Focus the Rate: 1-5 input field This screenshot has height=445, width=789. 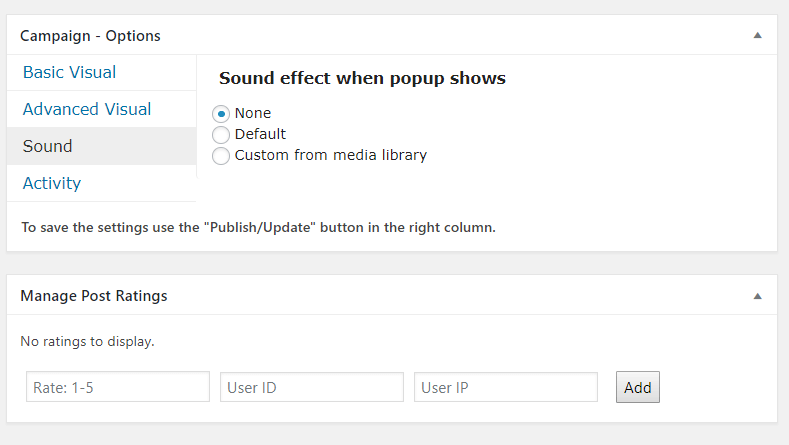coord(118,387)
